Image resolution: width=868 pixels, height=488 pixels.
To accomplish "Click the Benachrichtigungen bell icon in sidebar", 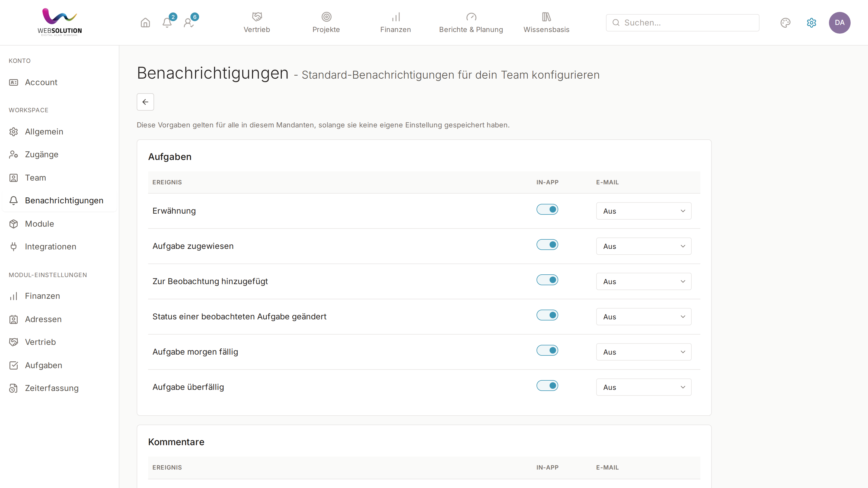I will tap(14, 201).
